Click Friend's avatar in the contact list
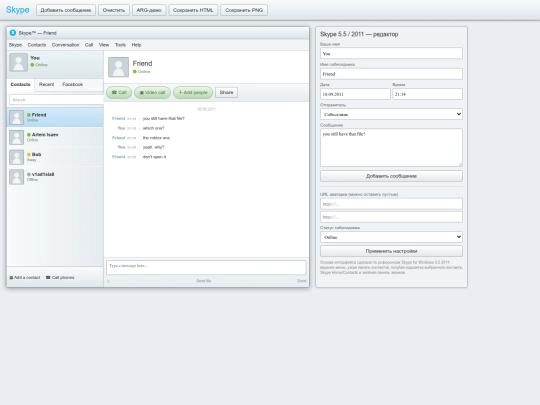The width and height of the screenshot is (540, 405). pyautogui.click(x=16, y=117)
